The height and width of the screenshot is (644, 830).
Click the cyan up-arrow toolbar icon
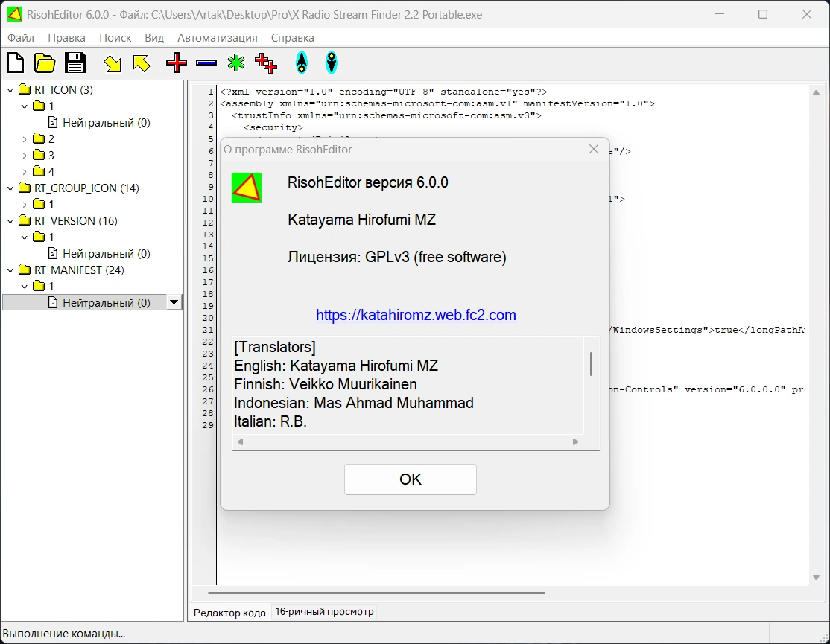pyautogui.click(x=302, y=63)
